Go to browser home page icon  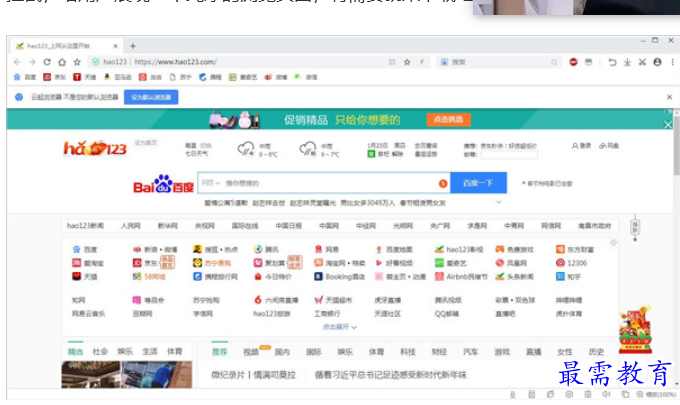[62, 62]
